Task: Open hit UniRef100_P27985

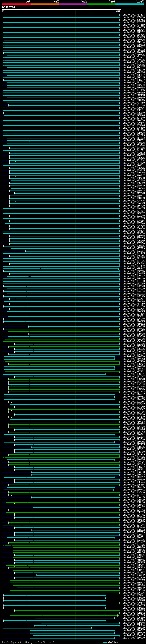Action: click(x=134, y=103)
